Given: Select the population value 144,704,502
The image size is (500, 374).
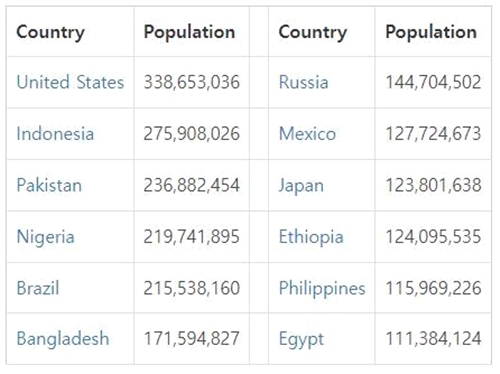Looking at the screenshot, I should (x=433, y=82).
